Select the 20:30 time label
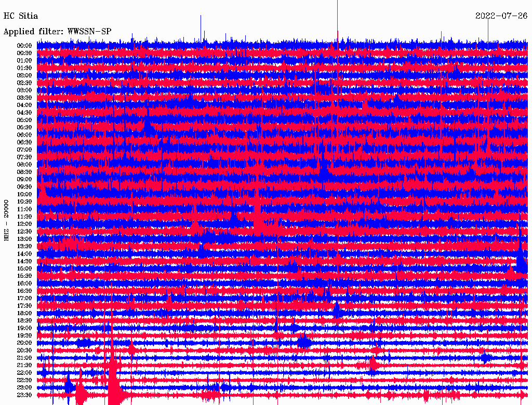Image resolution: width=532 pixels, height=405 pixels. [24, 350]
